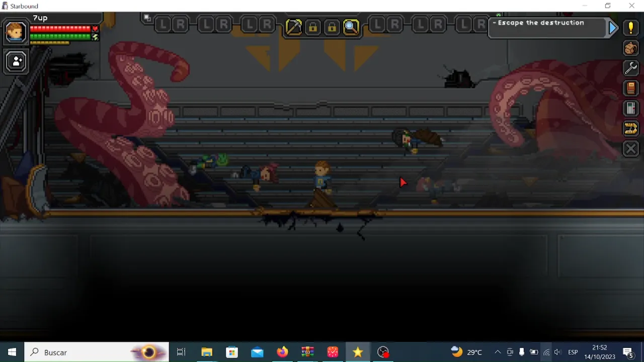Image resolution: width=644 pixels, height=362 pixels.
Task: Open the Windows Start menu
Action: (x=12, y=352)
